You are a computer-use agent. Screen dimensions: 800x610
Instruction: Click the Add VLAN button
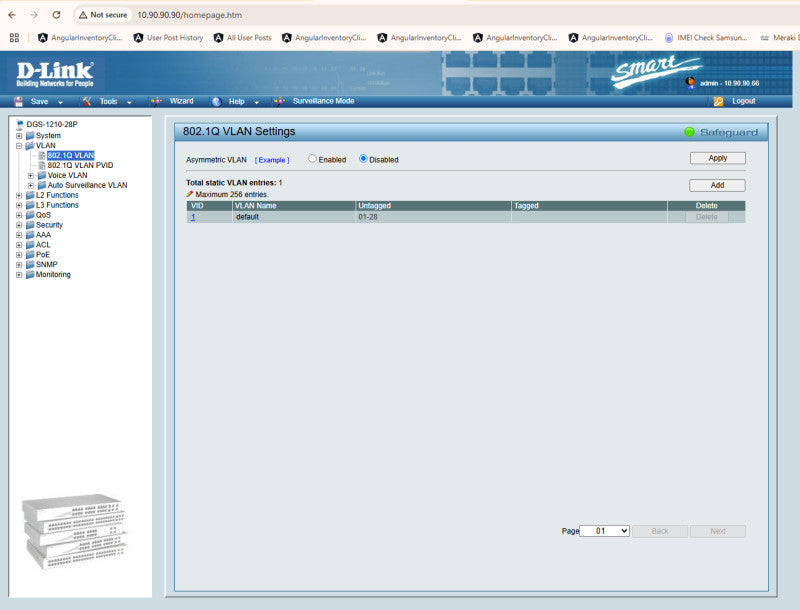tap(717, 185)
